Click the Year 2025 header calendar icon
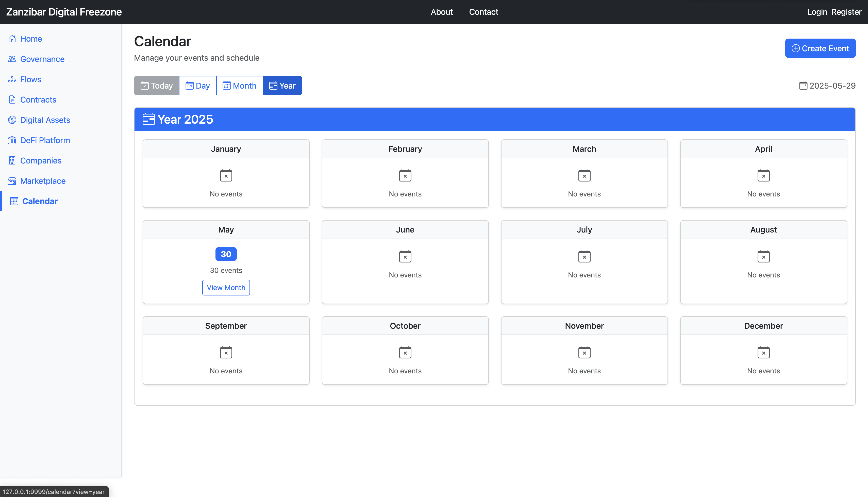Screen dimensions: 868x497 (x=148, y=120)
